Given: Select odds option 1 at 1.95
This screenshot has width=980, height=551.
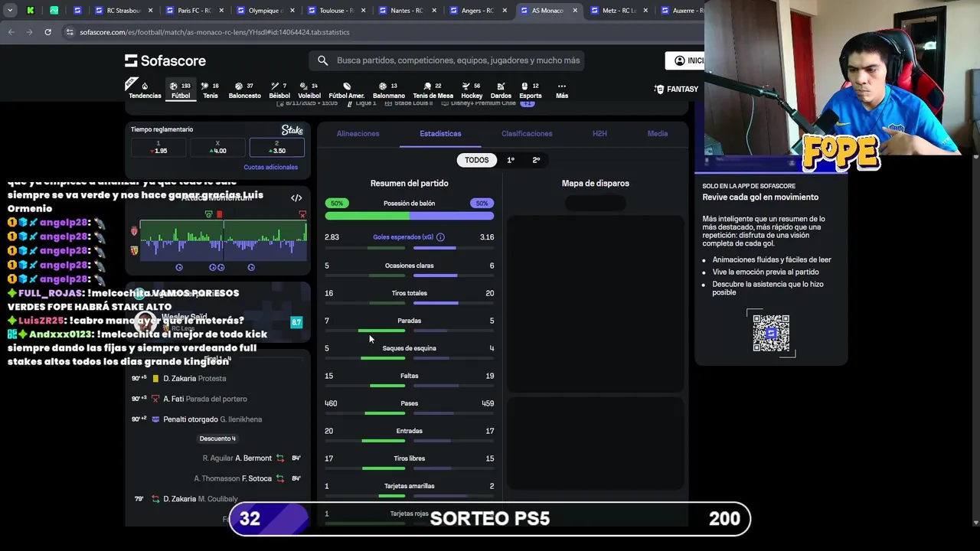Looking at the screenshot, I should coord(158,148).
